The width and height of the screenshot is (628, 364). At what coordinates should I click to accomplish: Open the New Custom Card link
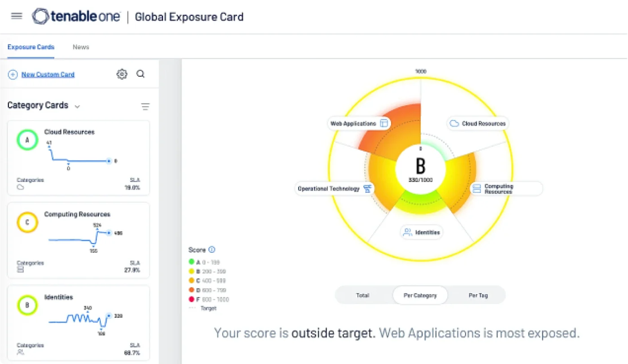coord(48,74)
